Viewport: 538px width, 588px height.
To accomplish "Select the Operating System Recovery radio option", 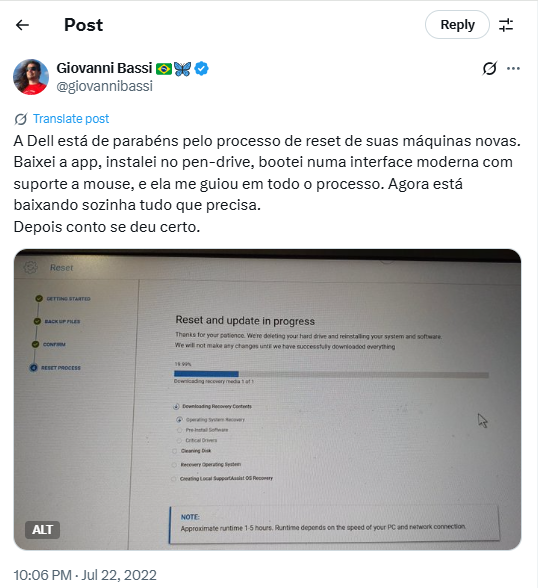I will (x=179, y=420).
